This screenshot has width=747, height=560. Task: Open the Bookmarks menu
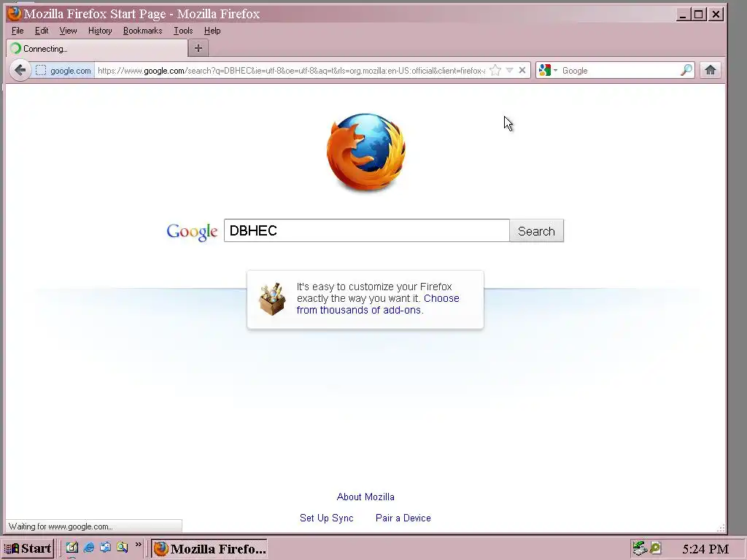click(x=142, y=31)
